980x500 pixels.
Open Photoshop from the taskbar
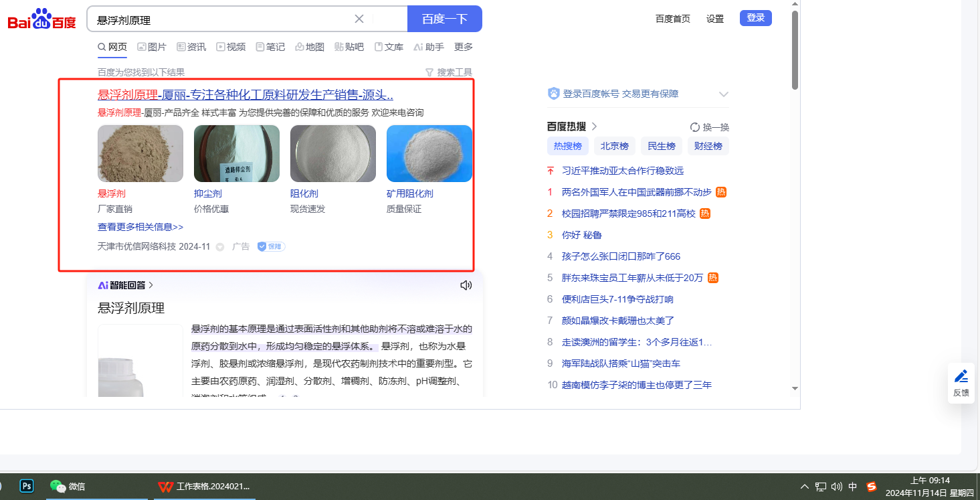(x=27, y=486)
